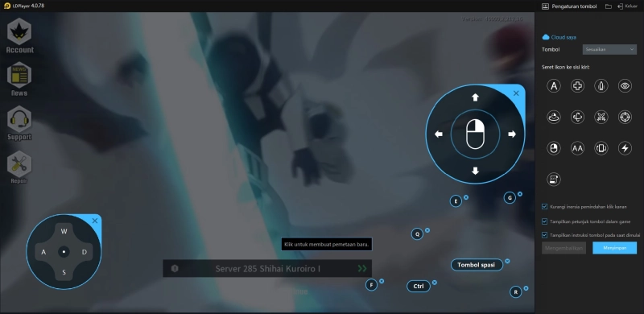
Task: Click the 'Cloud saya' link
Action: click(559, 37)
